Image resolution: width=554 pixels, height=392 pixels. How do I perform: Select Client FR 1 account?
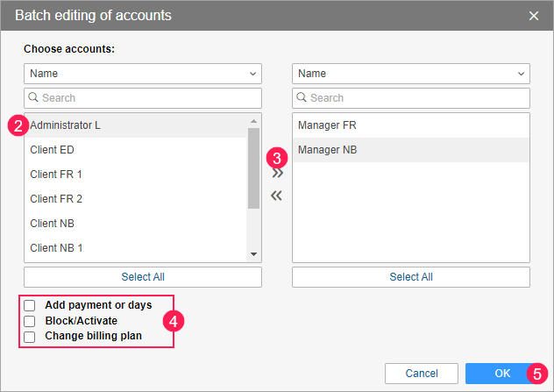point(56,175)
